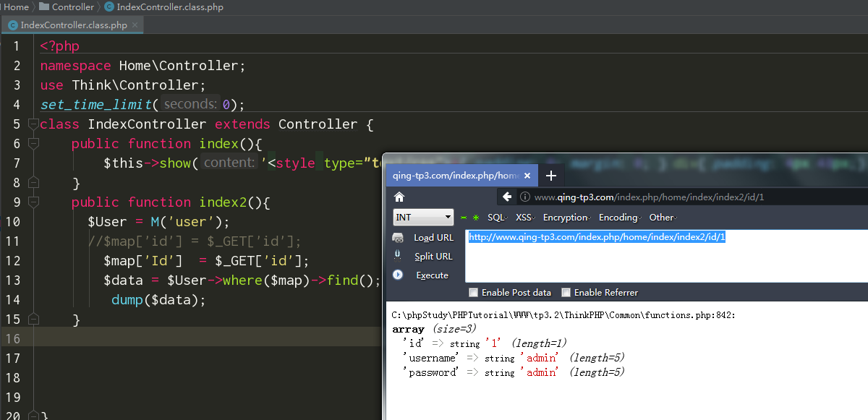This screenshot has height=420, width=868.
Task: Click the 'username' => 'admin' row
Action: coord(514,358)
